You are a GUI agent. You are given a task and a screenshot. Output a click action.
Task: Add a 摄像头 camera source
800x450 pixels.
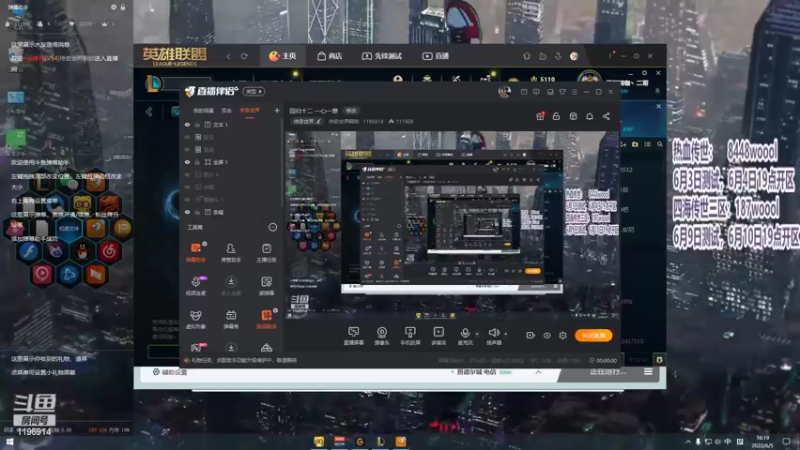click(382, 336)
